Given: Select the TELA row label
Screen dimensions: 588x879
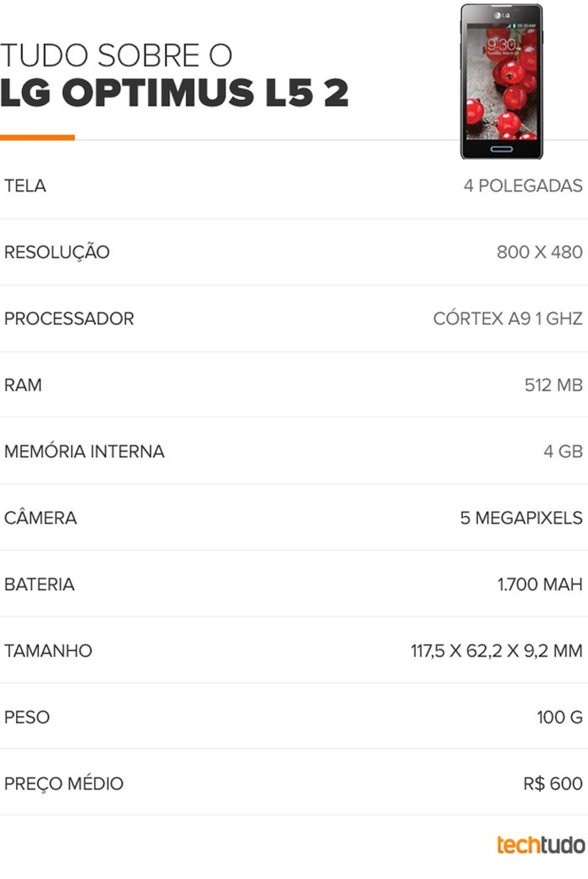Looking at the screenshot, I should pos(25,186).
